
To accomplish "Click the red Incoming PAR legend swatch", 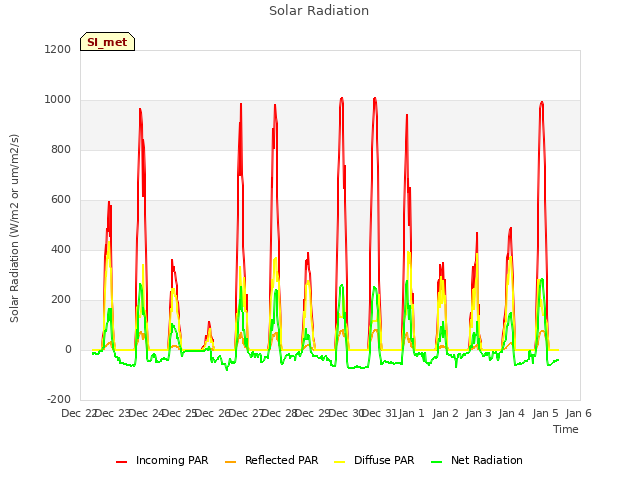I will pyautogui.click(x=122, y=462).
